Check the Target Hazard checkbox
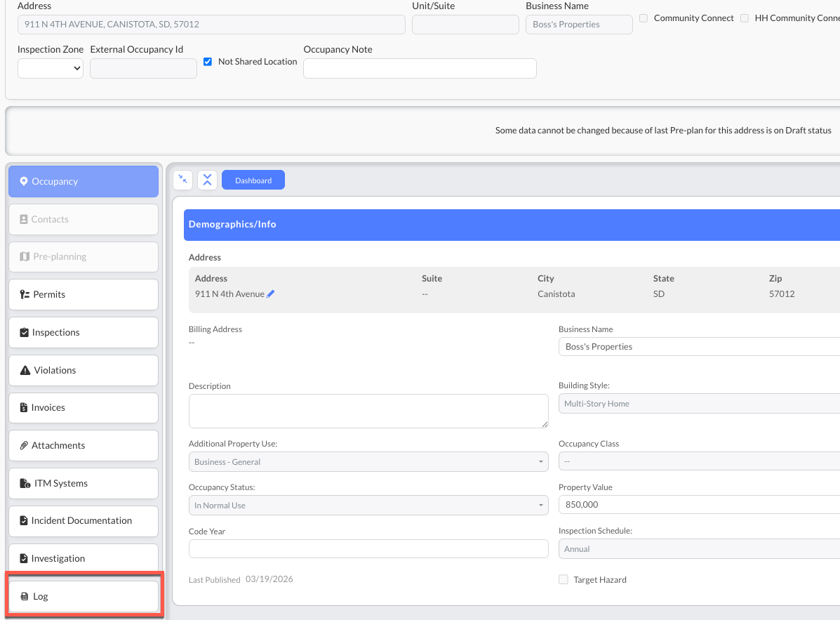This screenshot has height=620, width=840. coord(563,579)
